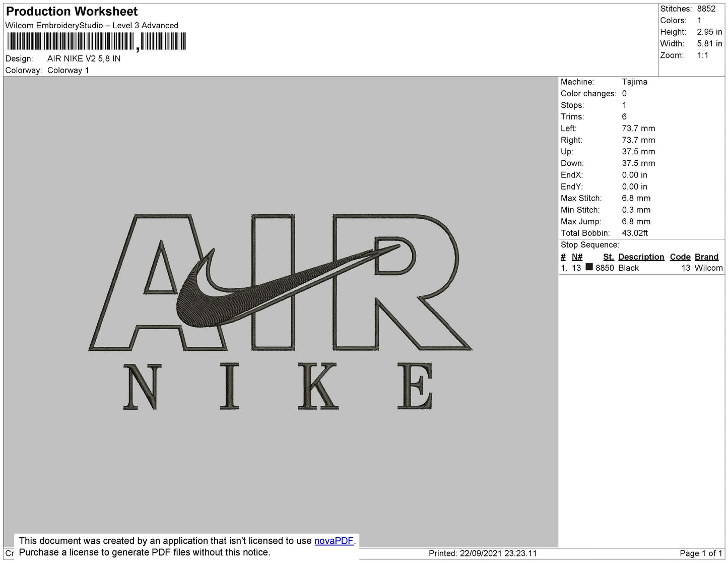The image size is (728, 563).
Task: Click the Max Jump value '6.8 mm'
Action: 636,221
